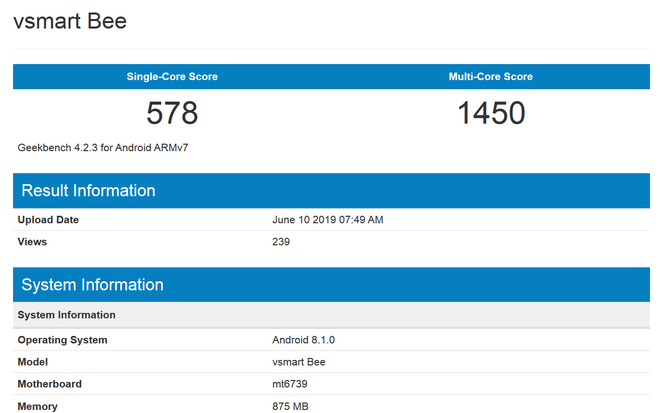
Task: Click the vsmart Bee model value
Action: pyautogui.click(x=299, y=362)
